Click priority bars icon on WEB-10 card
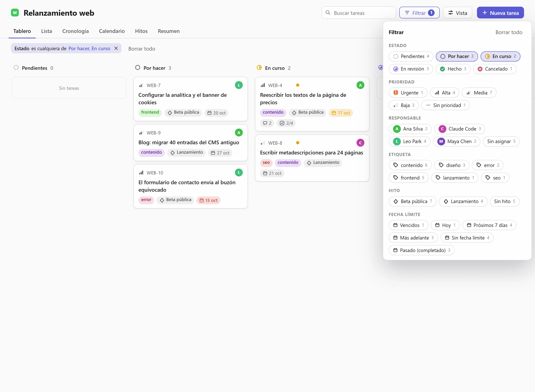Viewport: 535px width, 392px height. tap(141, 173)
